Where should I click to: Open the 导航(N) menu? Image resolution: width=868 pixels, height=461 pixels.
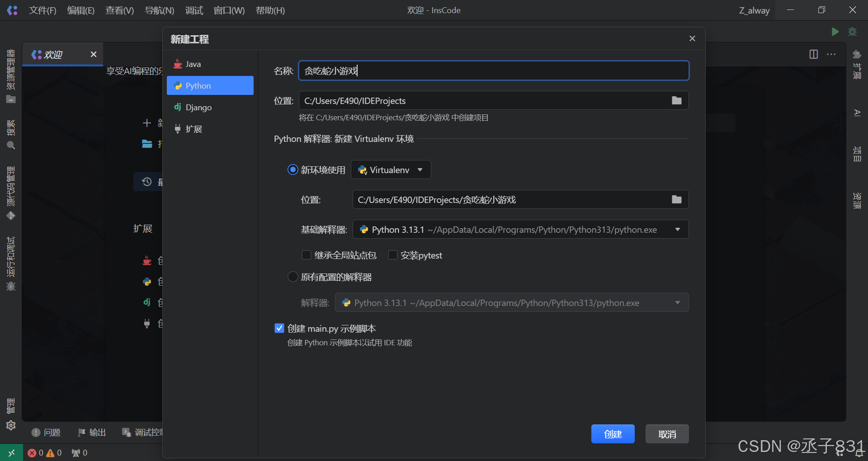159,10
